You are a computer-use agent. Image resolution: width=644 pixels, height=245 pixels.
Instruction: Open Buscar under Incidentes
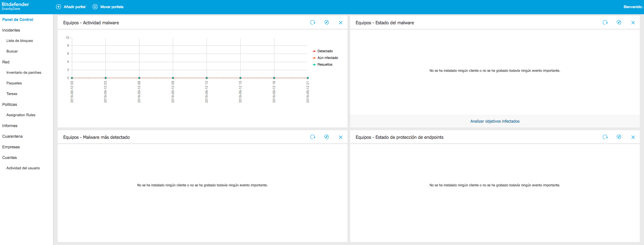pos(12,51)
